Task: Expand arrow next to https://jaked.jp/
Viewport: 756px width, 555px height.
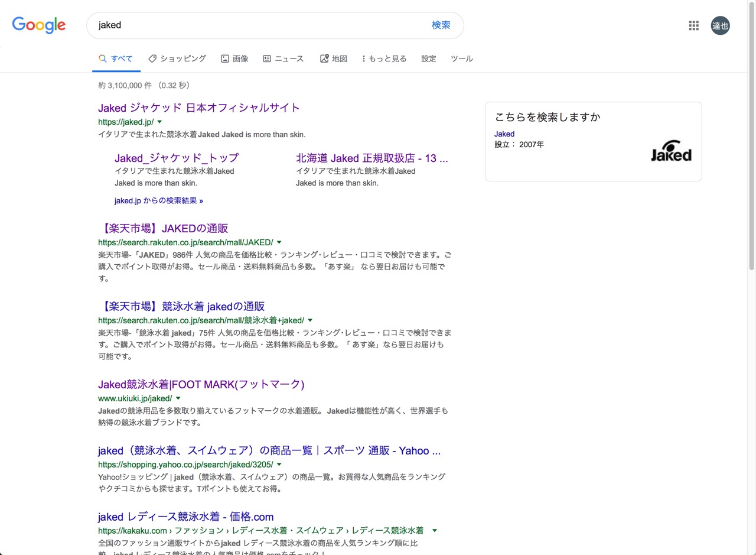Action: click(159, 122)
